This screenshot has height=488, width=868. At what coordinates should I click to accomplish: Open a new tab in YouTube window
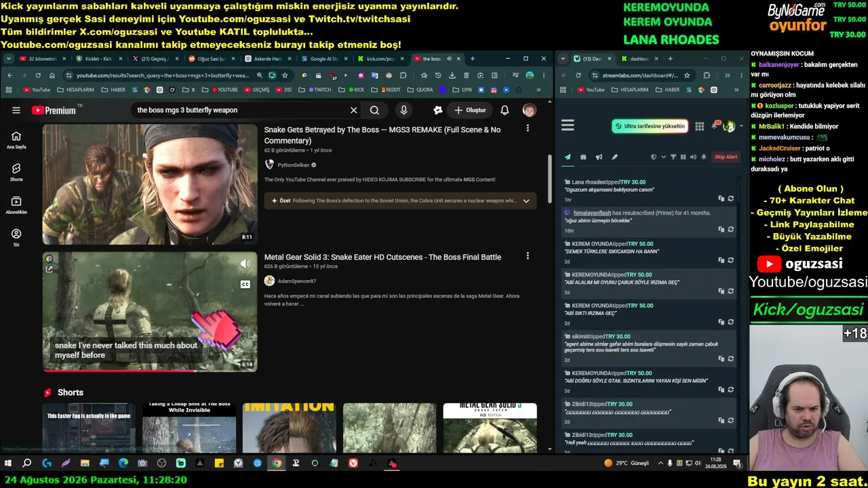click(473, 59)
